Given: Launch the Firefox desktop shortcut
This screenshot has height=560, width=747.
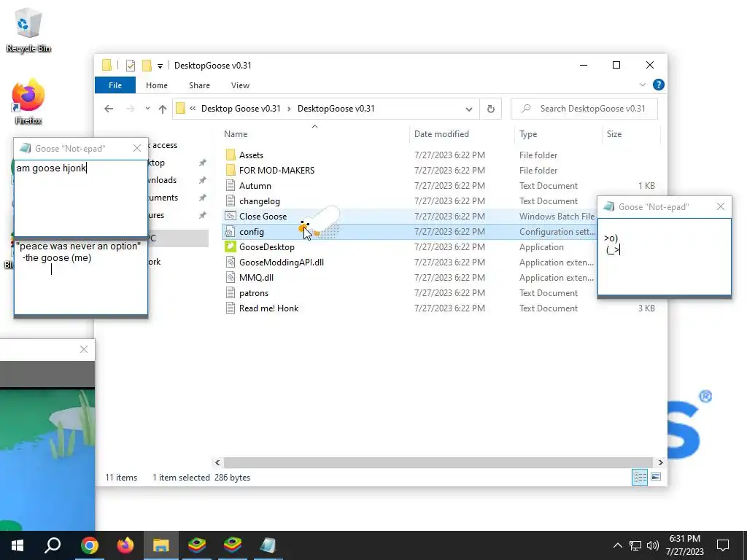Looking at the screenshot, I should 28,102.
